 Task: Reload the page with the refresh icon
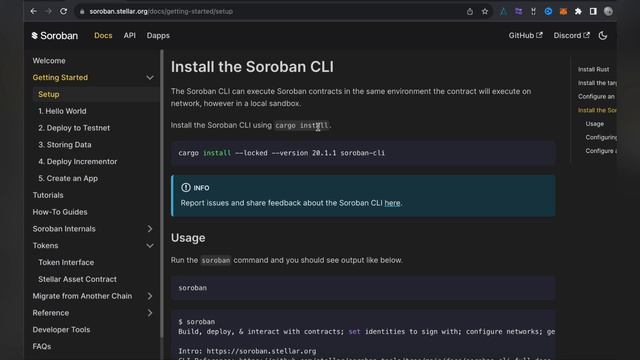64,11
